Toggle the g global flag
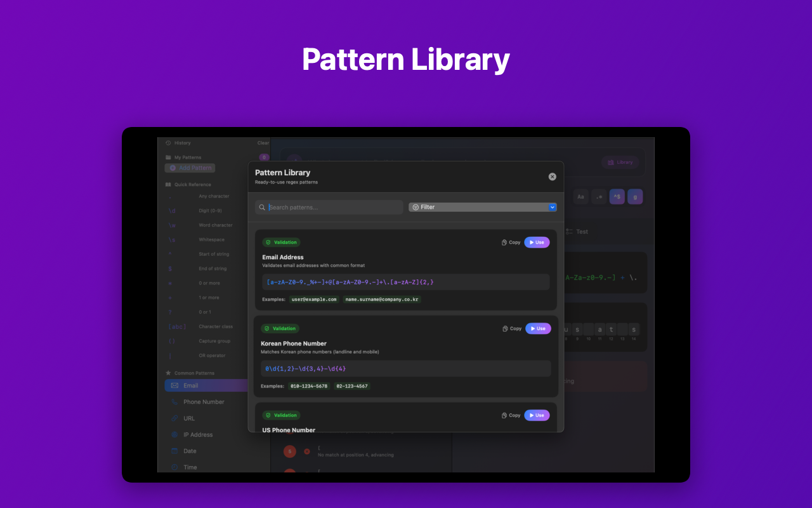This screenshot has height=508, width=812. (x=635, y=197)
